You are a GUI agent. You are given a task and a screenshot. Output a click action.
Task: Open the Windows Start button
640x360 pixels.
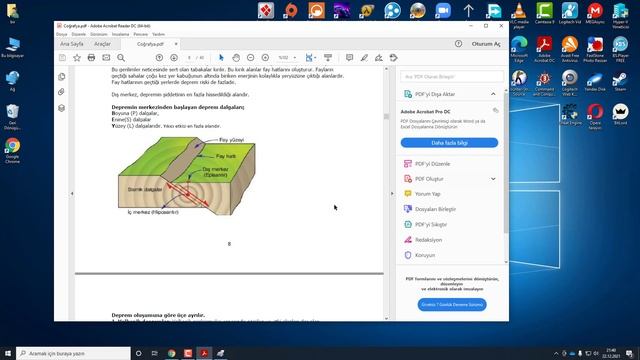tap(8, 353)
